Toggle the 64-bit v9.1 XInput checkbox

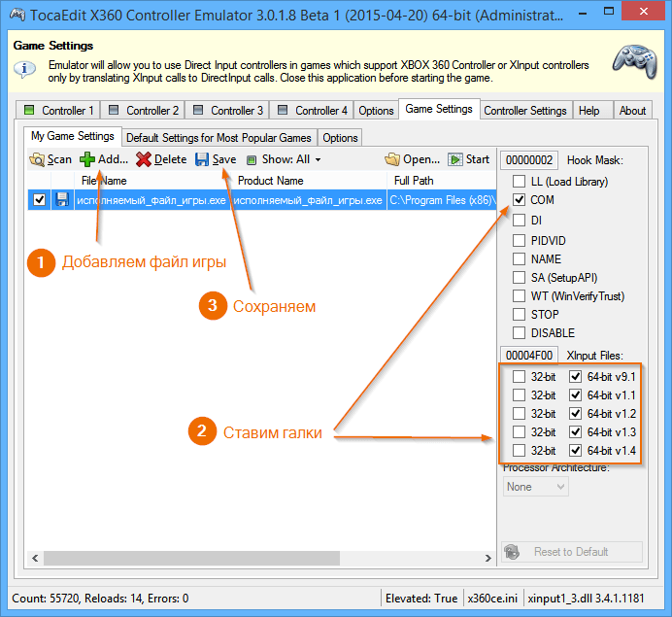[x=575, y=376]
